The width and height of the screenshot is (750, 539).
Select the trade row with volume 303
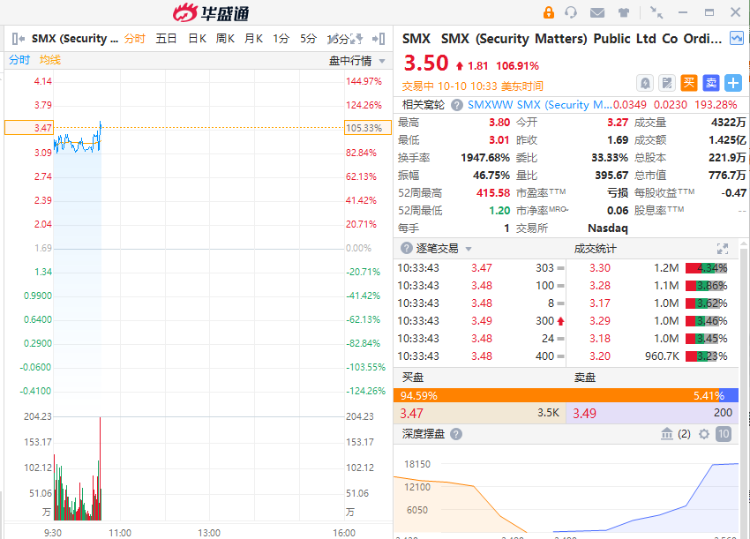click(481, 268)
